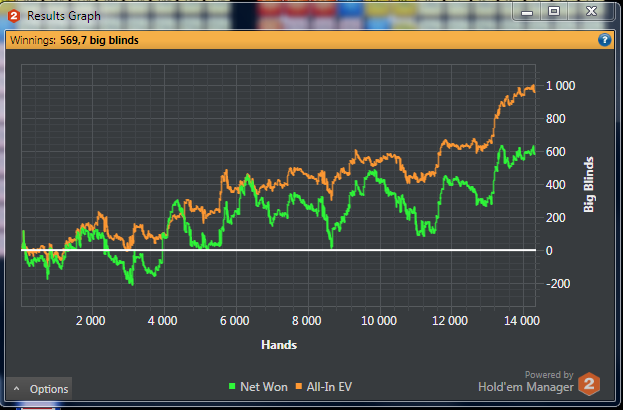623x410 pixels.
Task: Click the 2 000 hands axis label
Action: 91,321
